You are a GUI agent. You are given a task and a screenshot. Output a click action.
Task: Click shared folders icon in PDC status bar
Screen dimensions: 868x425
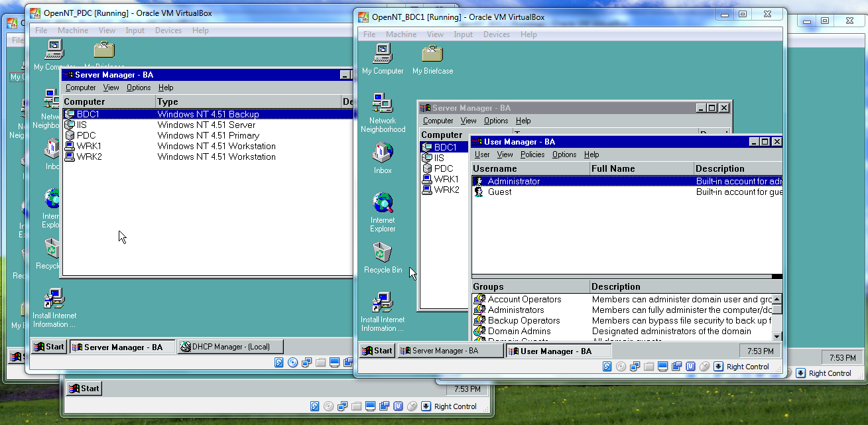coord(321,363)
